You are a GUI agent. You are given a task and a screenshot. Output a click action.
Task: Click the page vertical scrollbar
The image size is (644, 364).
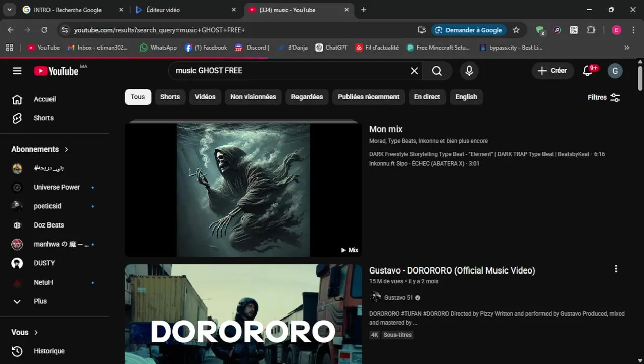(x=640, y=78)
